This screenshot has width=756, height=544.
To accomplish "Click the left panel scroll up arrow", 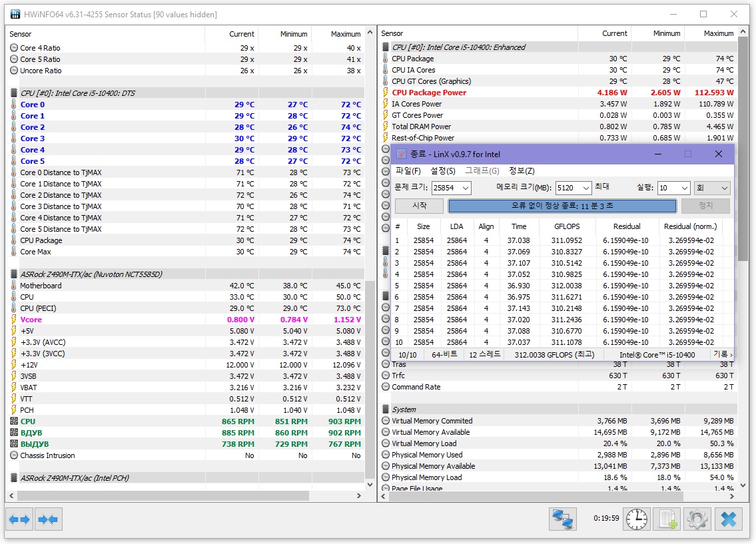I will [370, 33].
